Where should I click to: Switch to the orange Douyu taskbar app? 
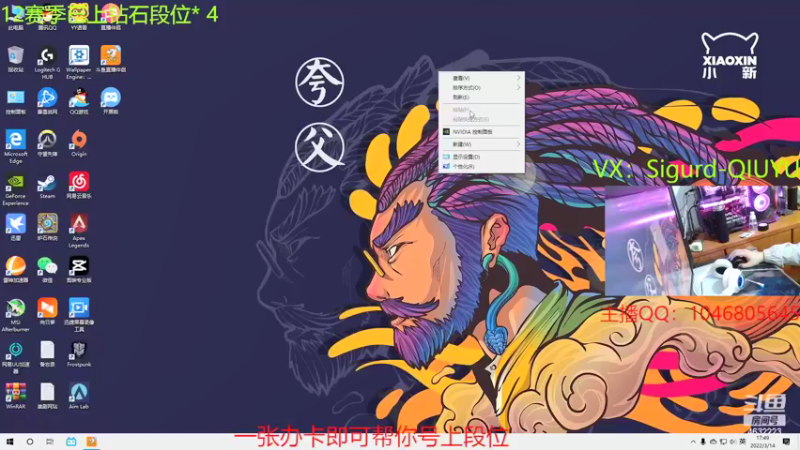pyautogui.click(x=91, y=441)
